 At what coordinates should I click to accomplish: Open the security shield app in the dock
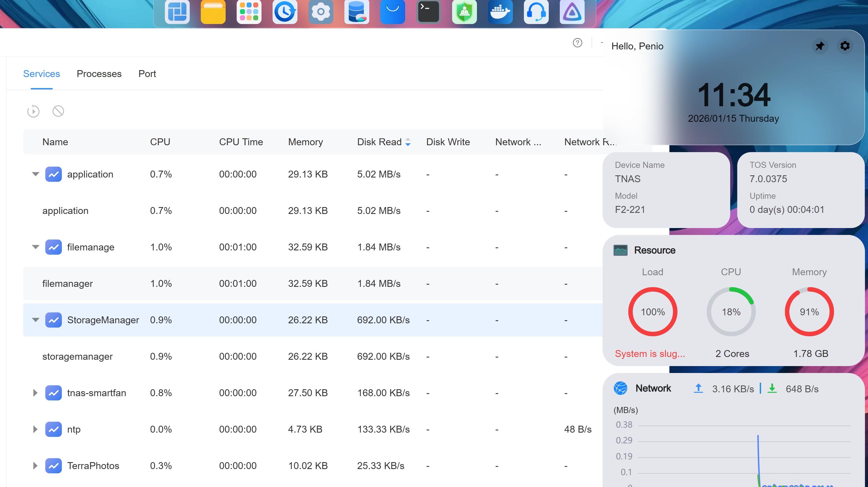(464, 12)
